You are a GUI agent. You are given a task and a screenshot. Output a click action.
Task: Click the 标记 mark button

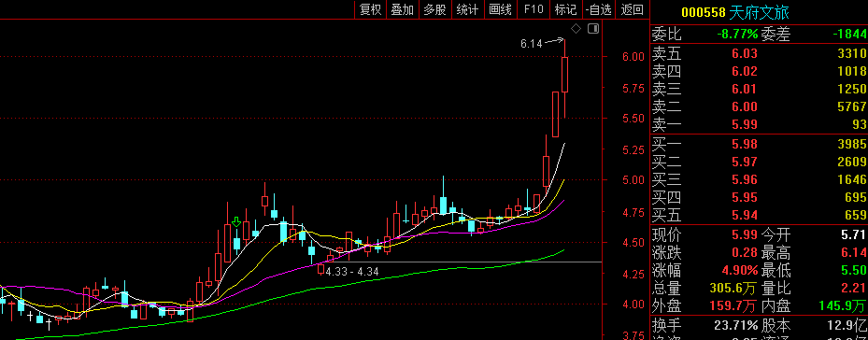pyautogui.click(x=565, y=9)
